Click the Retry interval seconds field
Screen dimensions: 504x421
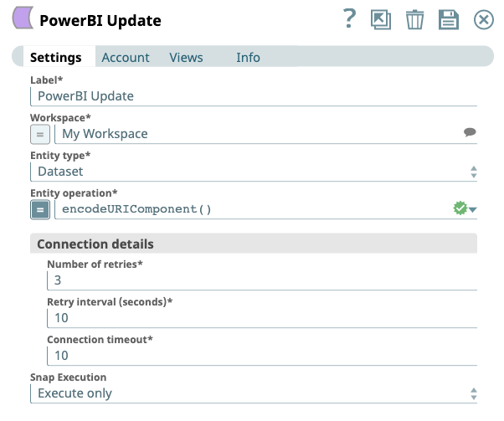point(262,318)
